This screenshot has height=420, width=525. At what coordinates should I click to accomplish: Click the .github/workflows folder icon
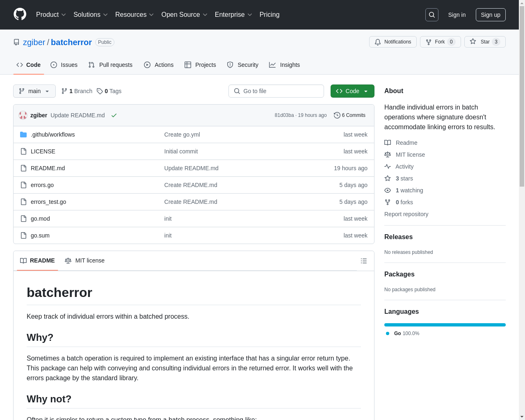tap(23, 135)
